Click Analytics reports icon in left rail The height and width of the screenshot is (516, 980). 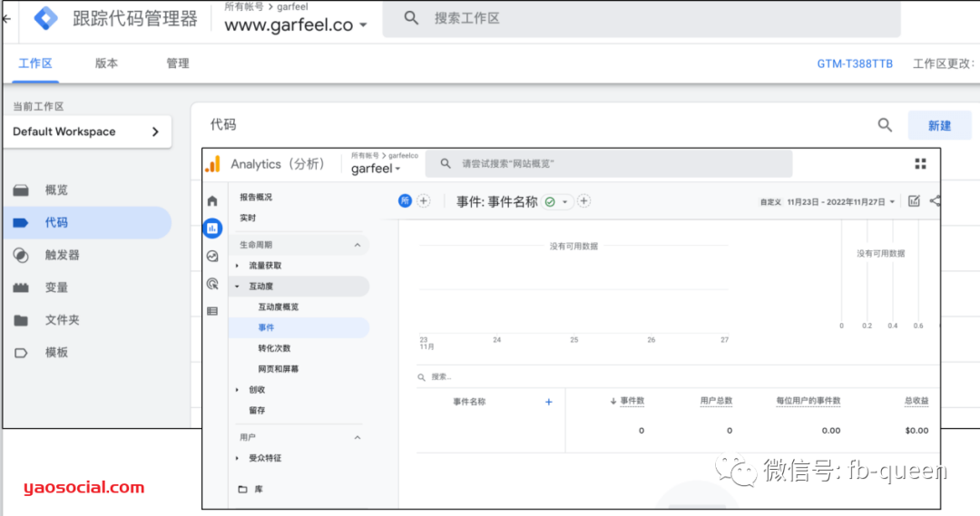[x=212, y=228]
